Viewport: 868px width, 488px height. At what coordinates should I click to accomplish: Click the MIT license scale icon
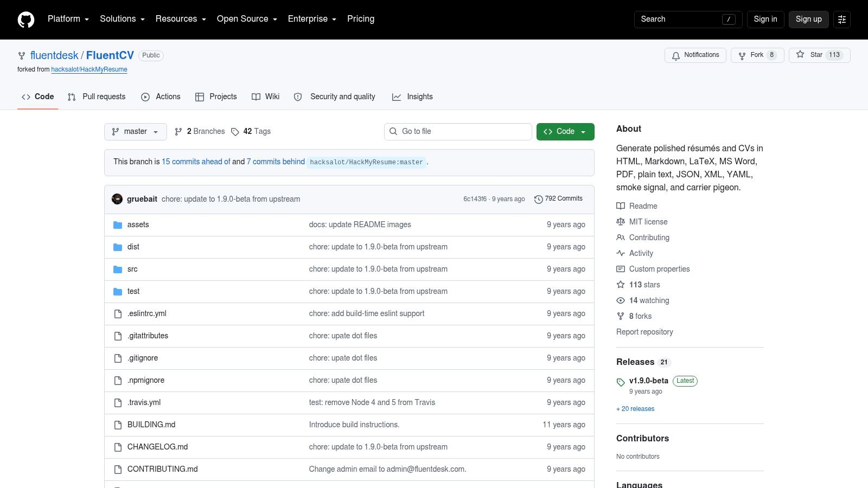(621, 222)
